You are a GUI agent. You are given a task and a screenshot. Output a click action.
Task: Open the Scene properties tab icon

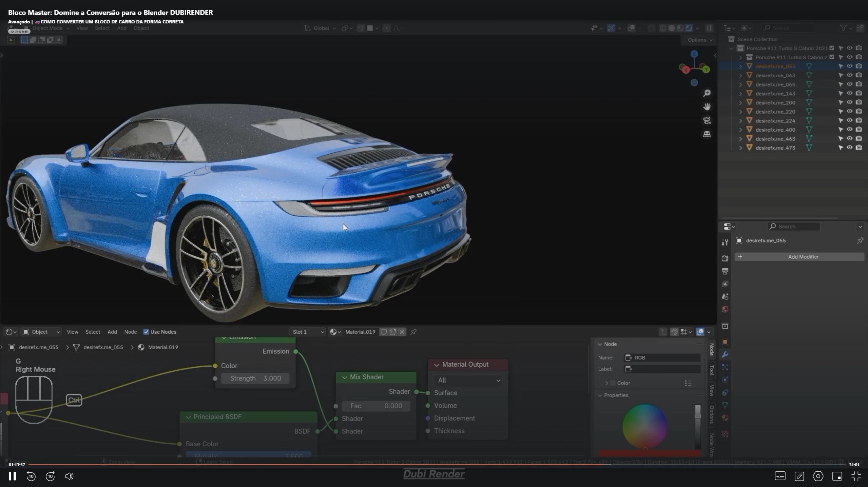tap(725, 297)
